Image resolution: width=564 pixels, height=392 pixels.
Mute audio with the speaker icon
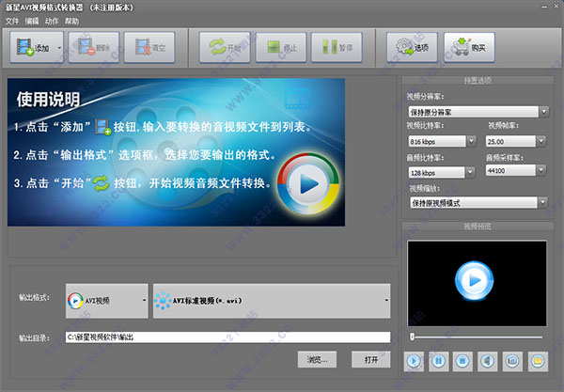tap(487, 360)
